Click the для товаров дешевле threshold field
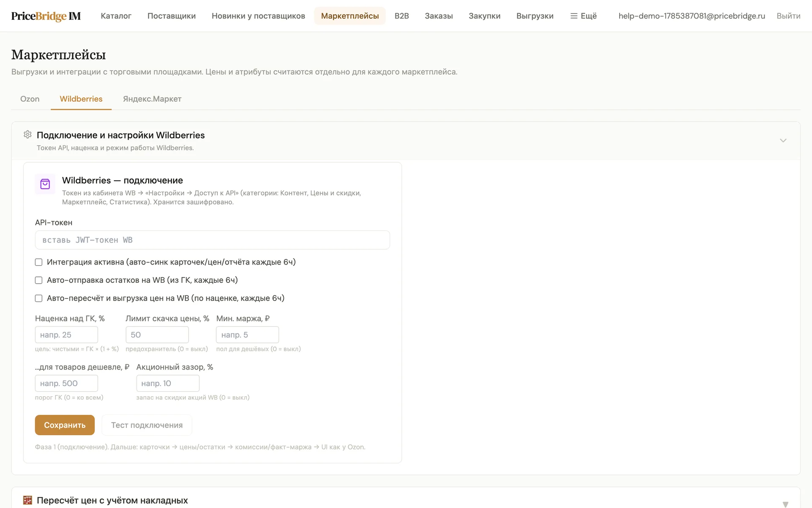 66,384
